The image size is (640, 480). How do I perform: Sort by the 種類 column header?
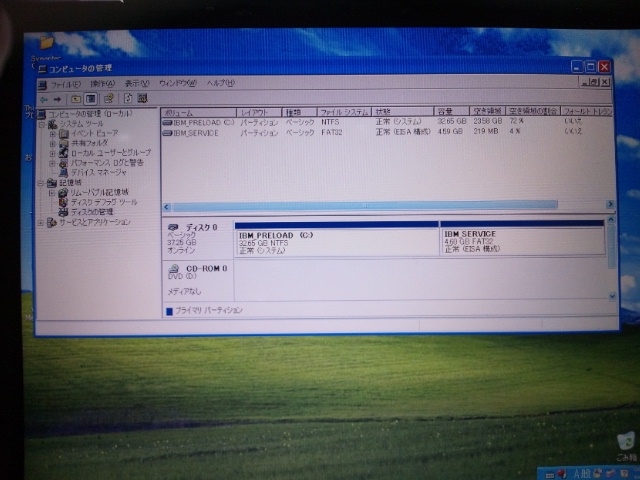(300, 112)
